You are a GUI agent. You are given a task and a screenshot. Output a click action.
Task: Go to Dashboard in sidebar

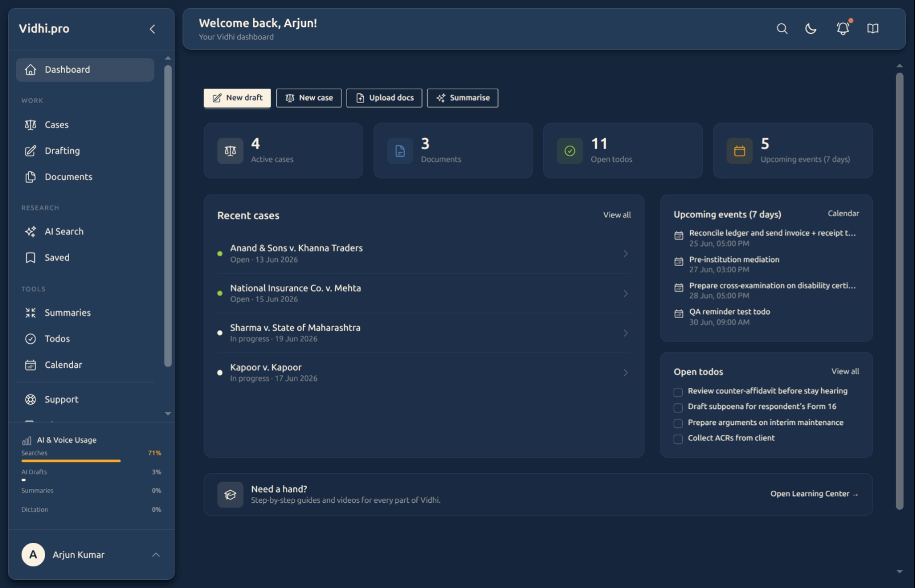coord(85,70)
